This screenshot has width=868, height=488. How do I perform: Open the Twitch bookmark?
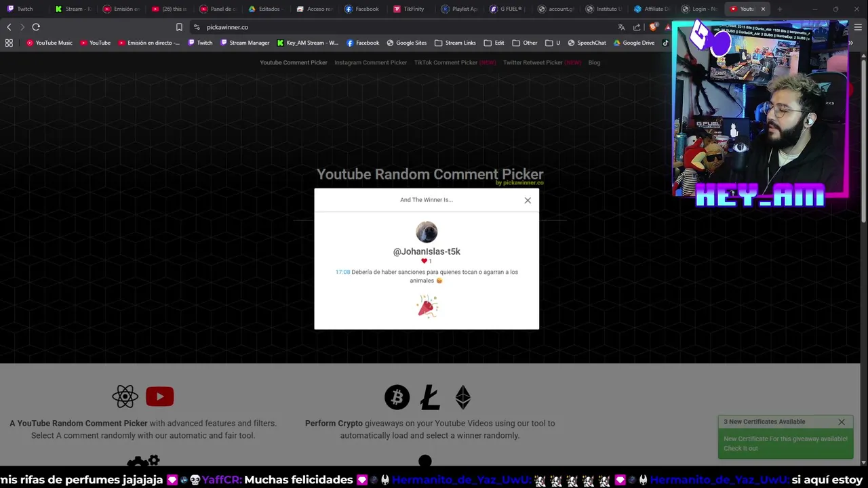tap(200, 43)
